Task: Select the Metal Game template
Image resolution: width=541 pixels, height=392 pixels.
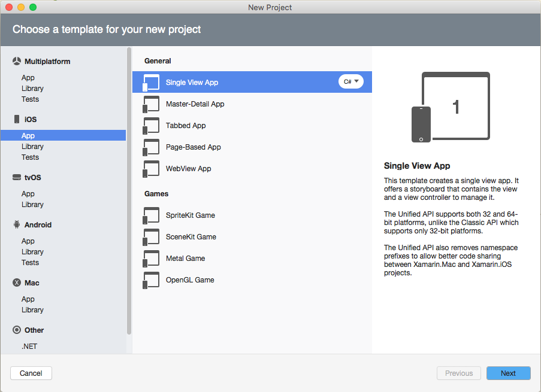Action: click(x=186, y=258)
